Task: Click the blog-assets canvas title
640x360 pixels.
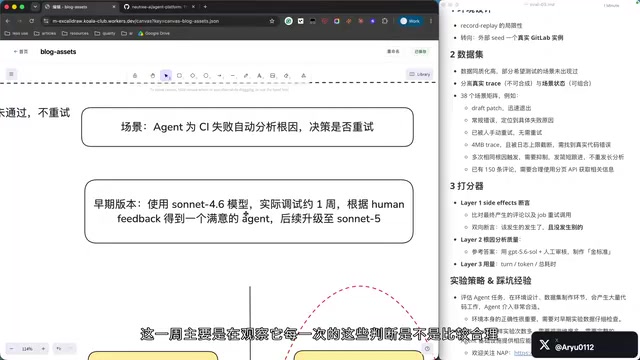Action: pyautogui.click(x=58, y=52)
